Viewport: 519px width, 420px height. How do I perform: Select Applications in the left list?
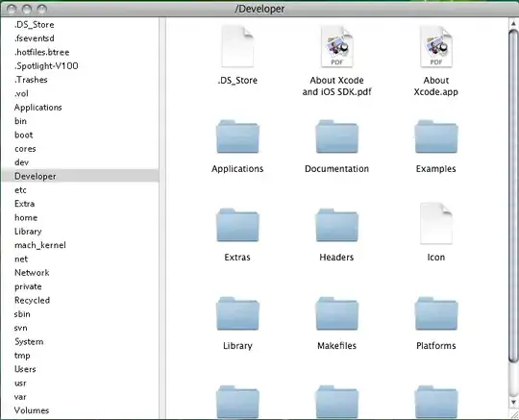38,108
